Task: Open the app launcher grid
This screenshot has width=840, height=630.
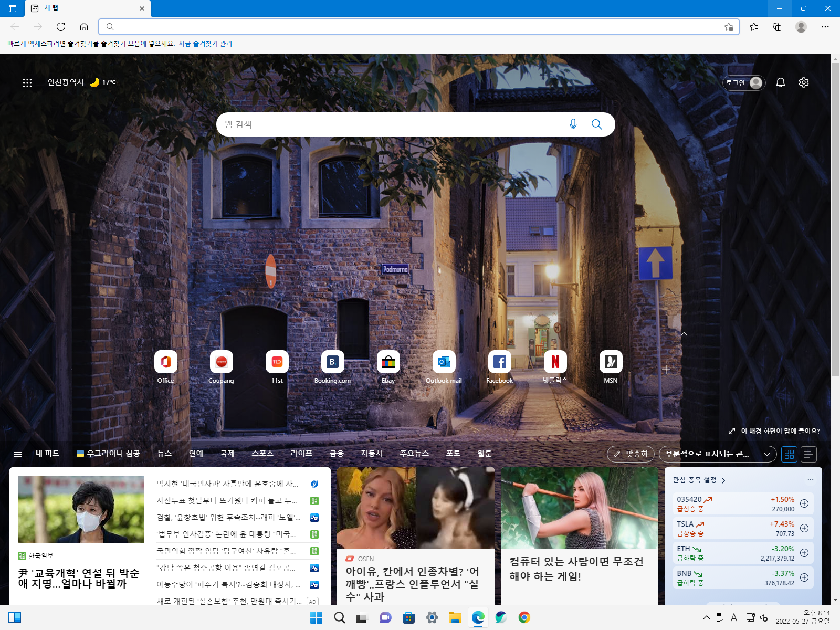Action: (27, 82)
